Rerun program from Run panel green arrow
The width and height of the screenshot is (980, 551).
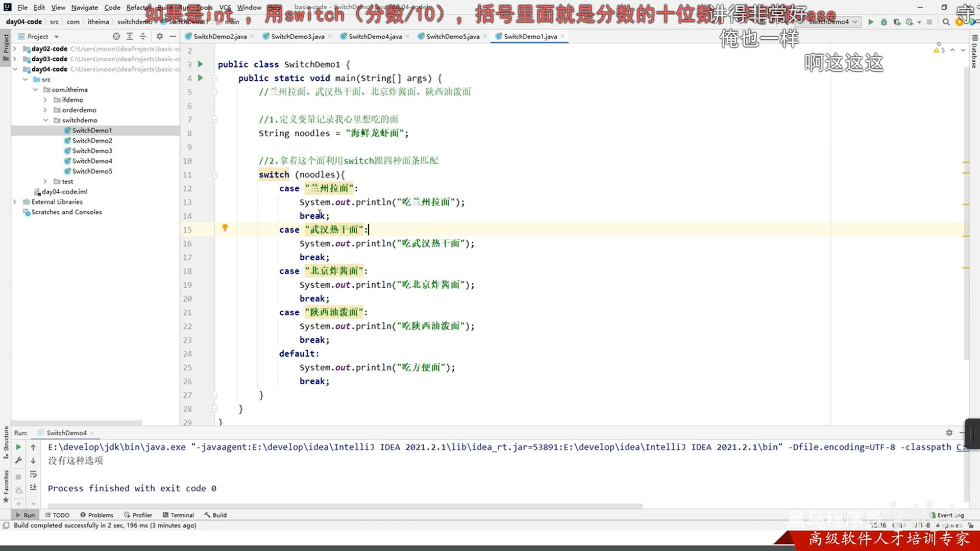[18, 447]
